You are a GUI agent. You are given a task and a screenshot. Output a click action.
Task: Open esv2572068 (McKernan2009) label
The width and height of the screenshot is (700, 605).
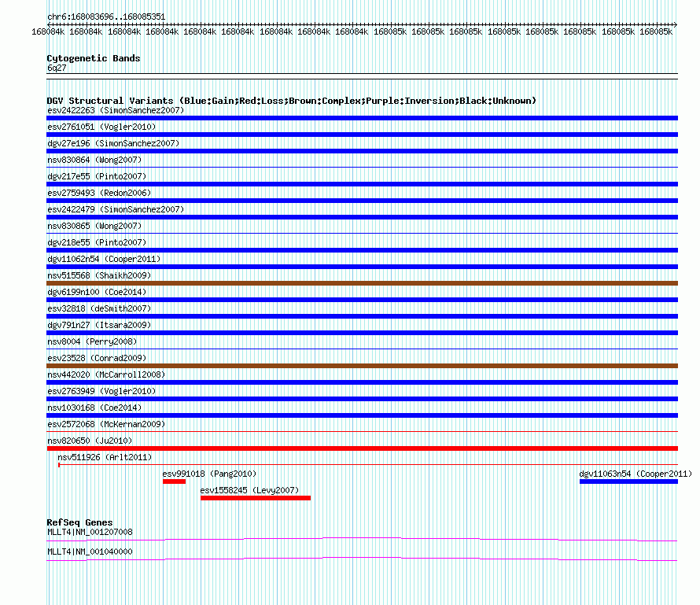106,424
